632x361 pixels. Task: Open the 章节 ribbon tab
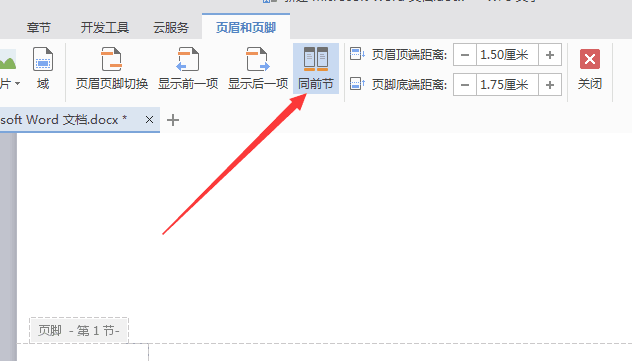pos(39,27)
